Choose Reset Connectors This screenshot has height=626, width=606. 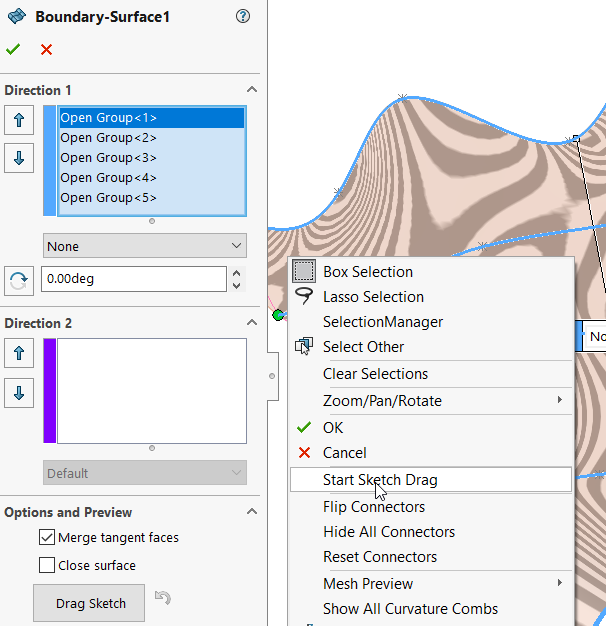coord(431,557)
